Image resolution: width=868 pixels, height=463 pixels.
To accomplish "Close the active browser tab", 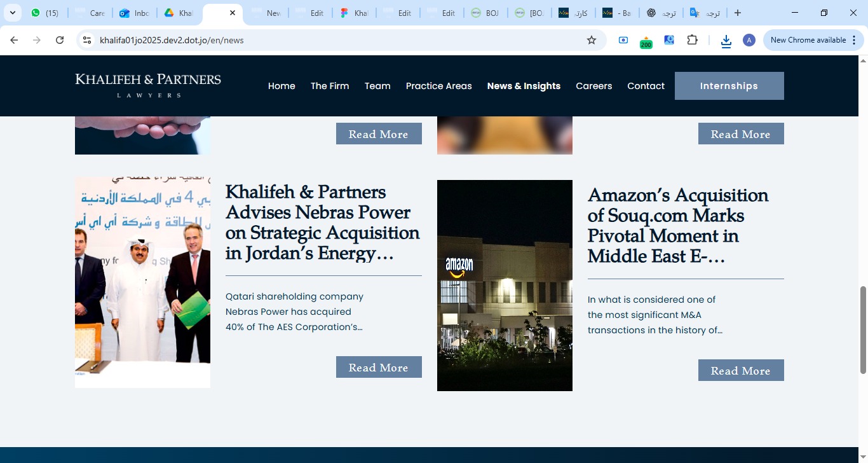I will [x=232, y=13].
